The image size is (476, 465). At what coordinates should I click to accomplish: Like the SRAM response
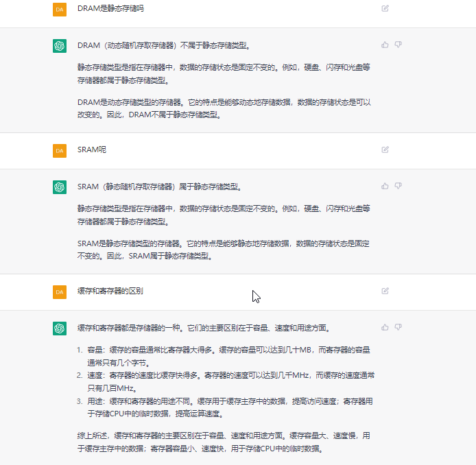point(385,186)
